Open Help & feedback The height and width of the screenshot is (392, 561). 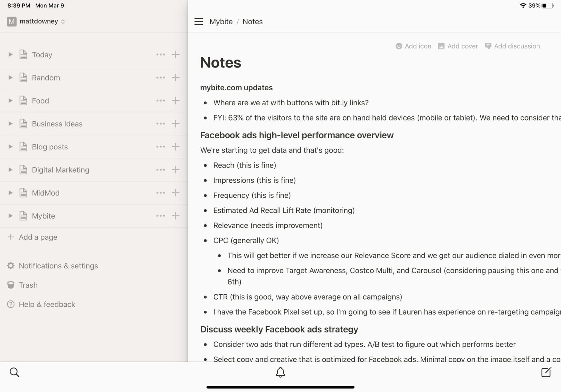47,304
